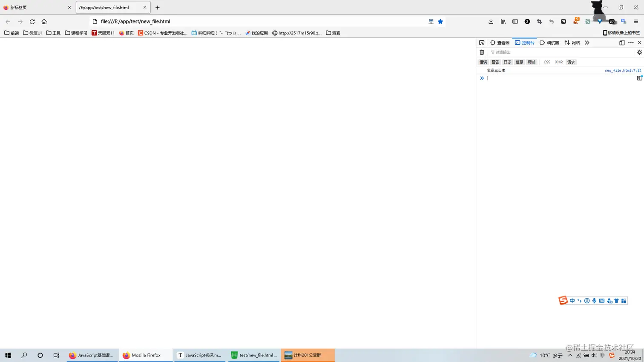The width and height of the screenshot is (644, 362).
Task: Open 计科201公告群 taskbar window
Action: point(308,355)
